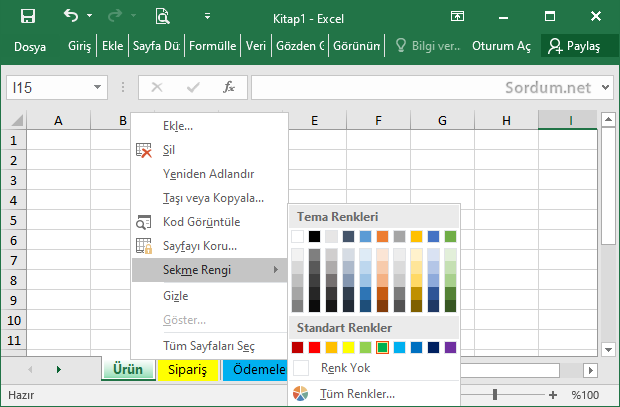This screenshot has height=407, width=620.
Task: Click the three dots beside the Name Box
Action: click(123, 87)
